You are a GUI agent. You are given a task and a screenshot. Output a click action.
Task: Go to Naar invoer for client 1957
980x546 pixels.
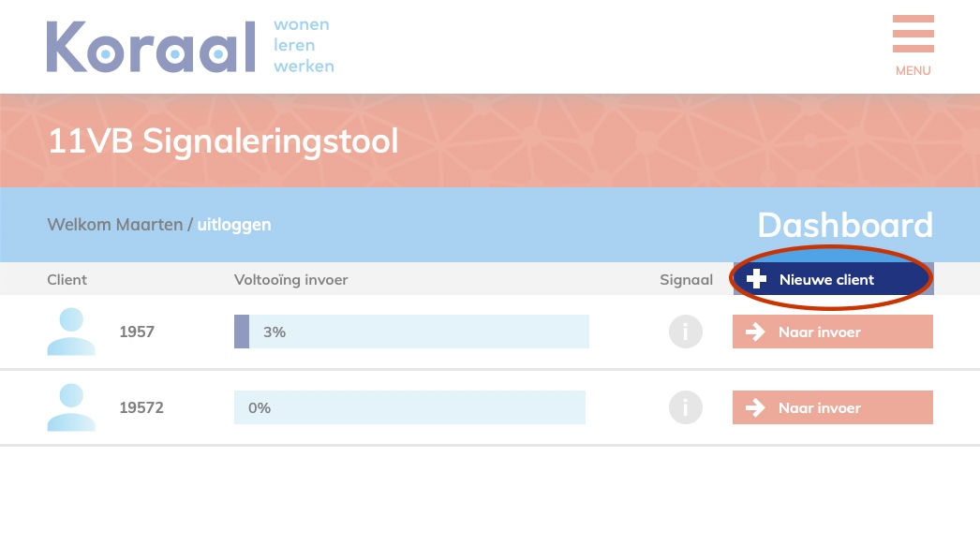[x=832, y=332]
